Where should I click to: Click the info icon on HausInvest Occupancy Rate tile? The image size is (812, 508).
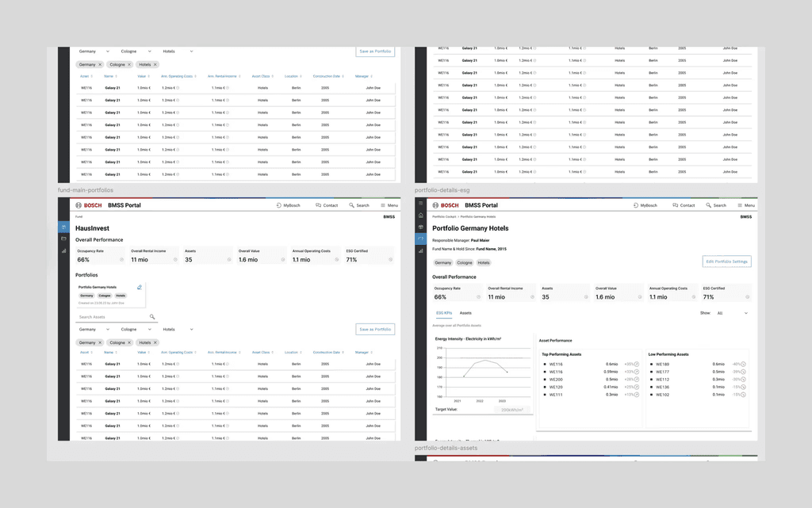coord(121,260)
